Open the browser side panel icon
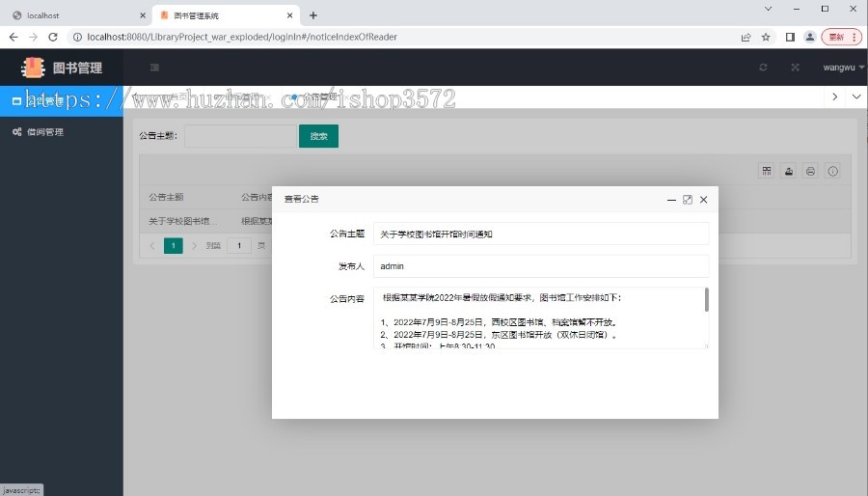The image size is (868, 496). (x=790, y=37)
